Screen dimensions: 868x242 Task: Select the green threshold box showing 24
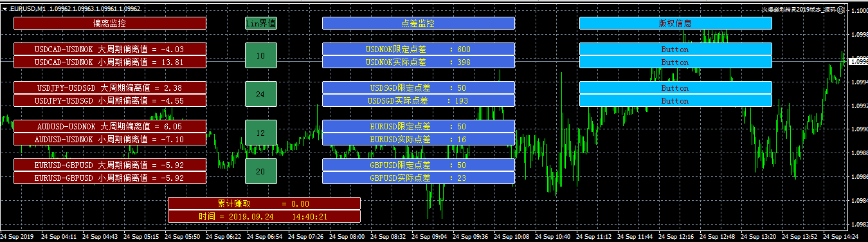coord(261,94)
